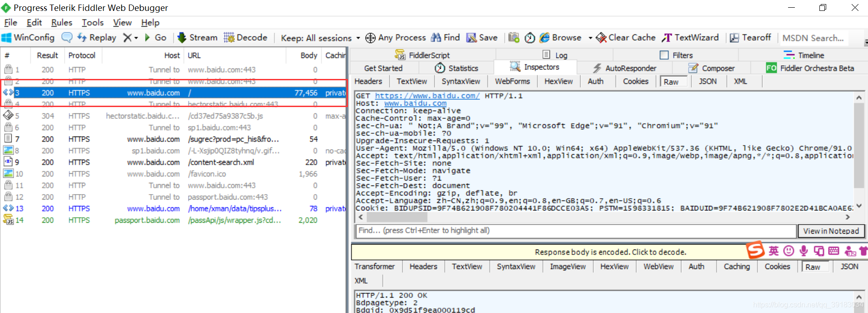The image size is (868, 313).
Task: Select response XML tab
Action: pos(361,281)
